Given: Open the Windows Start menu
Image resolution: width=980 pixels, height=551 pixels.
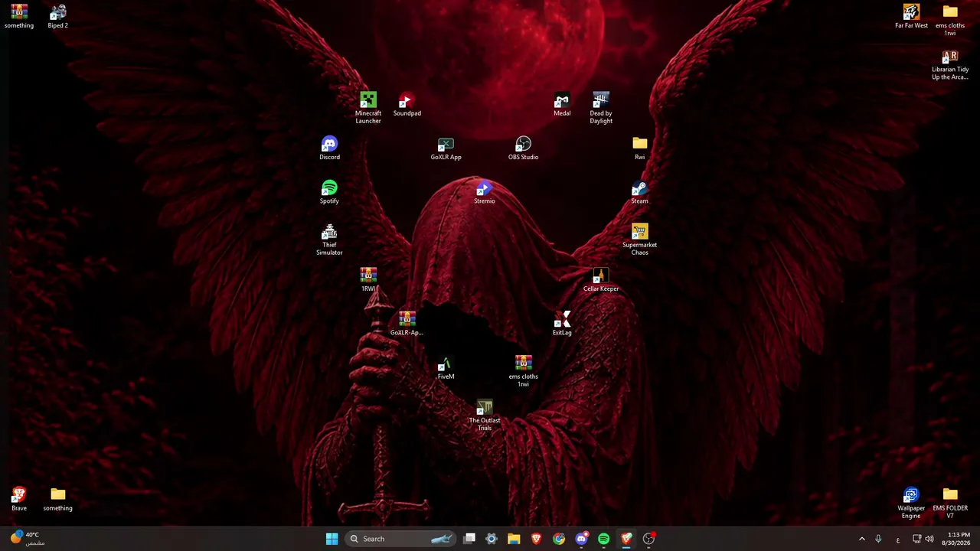Looking at the screenshot, I should pyautogui.click(x=332, y=539).
